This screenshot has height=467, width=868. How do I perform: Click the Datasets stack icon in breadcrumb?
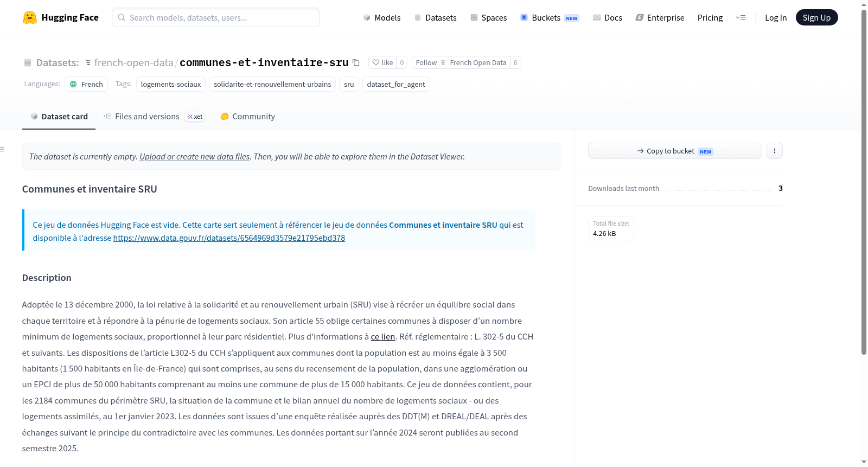pyautogui.click(x=28, y=63)
